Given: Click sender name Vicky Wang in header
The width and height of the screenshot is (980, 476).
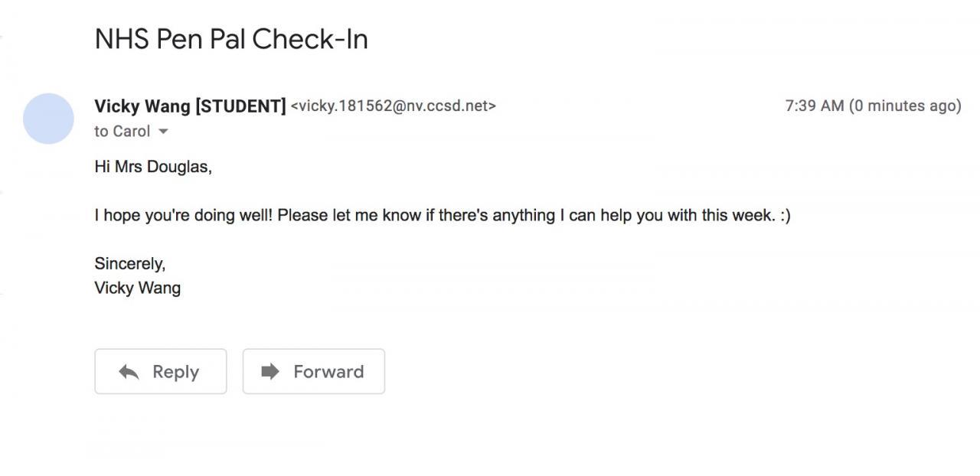Looking at the screenshot, I should coord(142,106).
